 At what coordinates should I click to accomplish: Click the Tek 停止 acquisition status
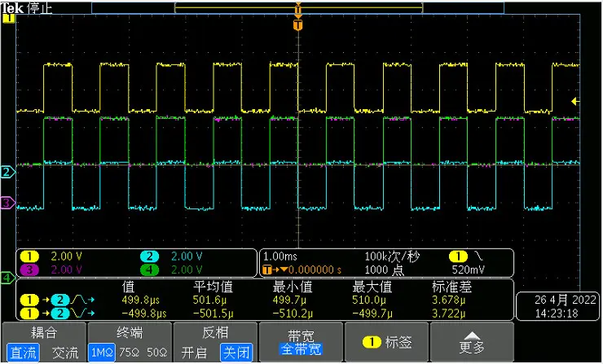(27, 7)
